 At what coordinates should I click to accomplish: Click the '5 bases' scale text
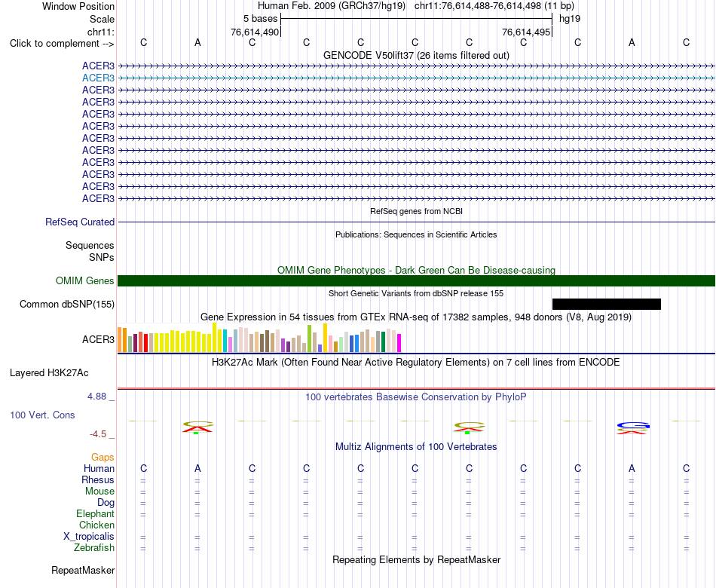(260, 19)
